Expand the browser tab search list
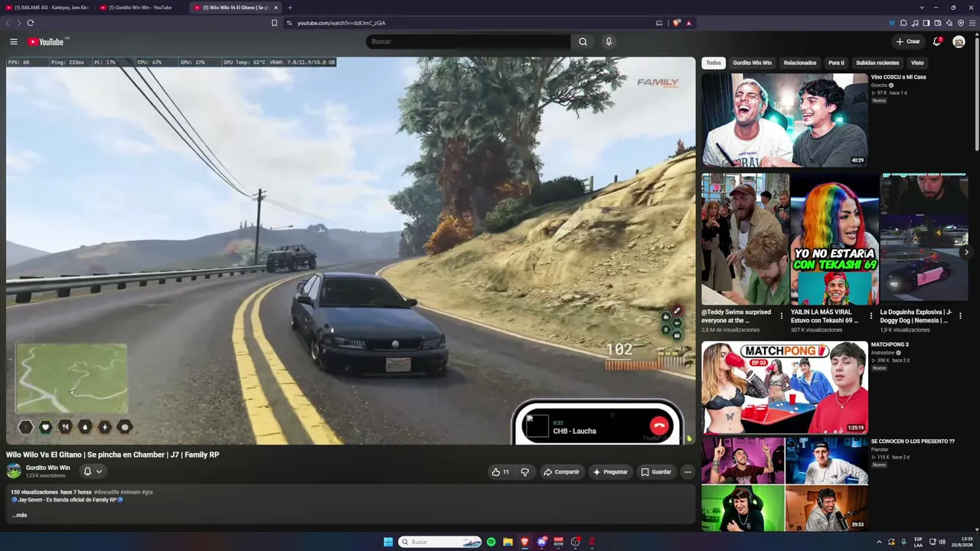This screenshot has height=551, width=980. click(x=923, y=8)
